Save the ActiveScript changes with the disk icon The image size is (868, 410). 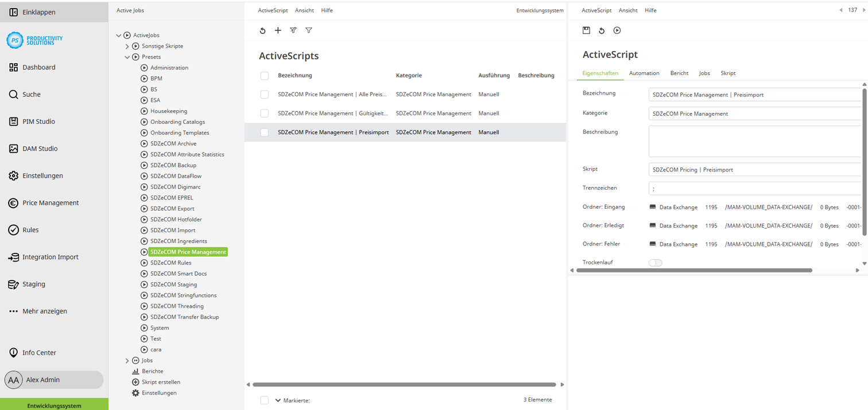[x=586, y=30]
